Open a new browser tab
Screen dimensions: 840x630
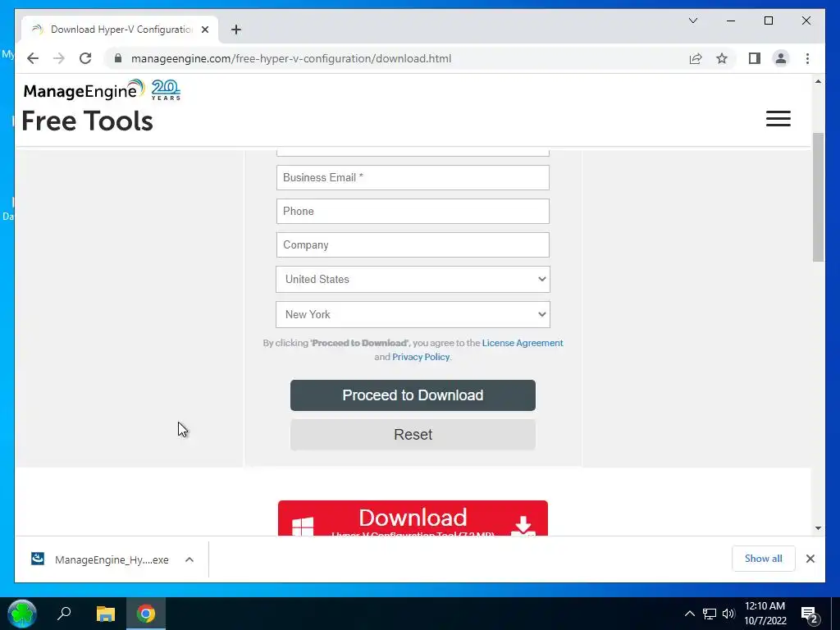click(x=236, y=30)
